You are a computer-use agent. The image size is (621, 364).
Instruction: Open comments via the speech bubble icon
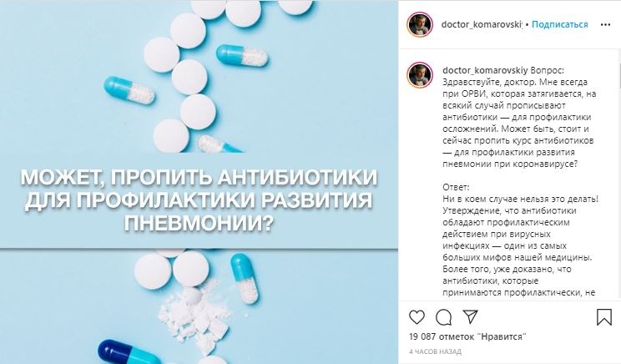[x=443, y=317]
